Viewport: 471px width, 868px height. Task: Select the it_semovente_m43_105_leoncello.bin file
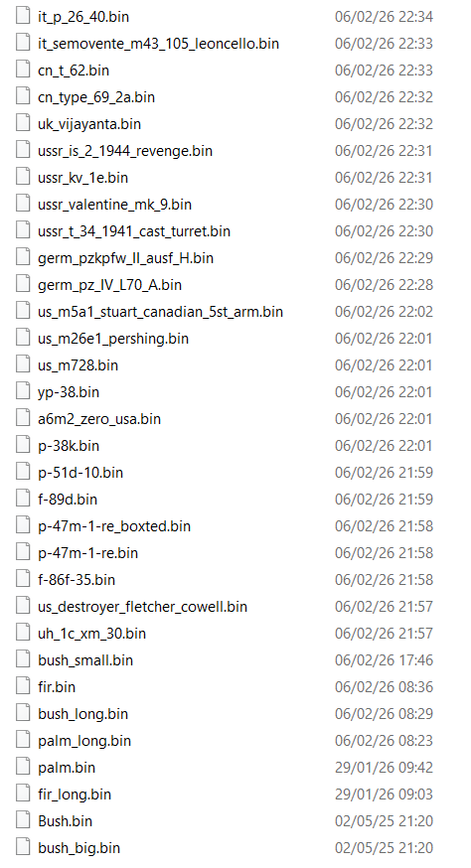tap(158, 44)
